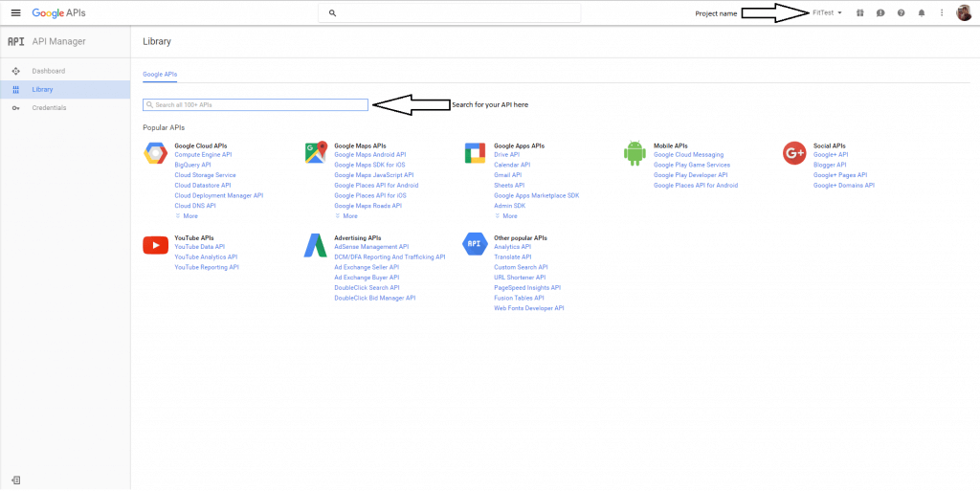Open the Cloud Datastore API link
This screenshot has height=491, width=980.
[203, 186]
